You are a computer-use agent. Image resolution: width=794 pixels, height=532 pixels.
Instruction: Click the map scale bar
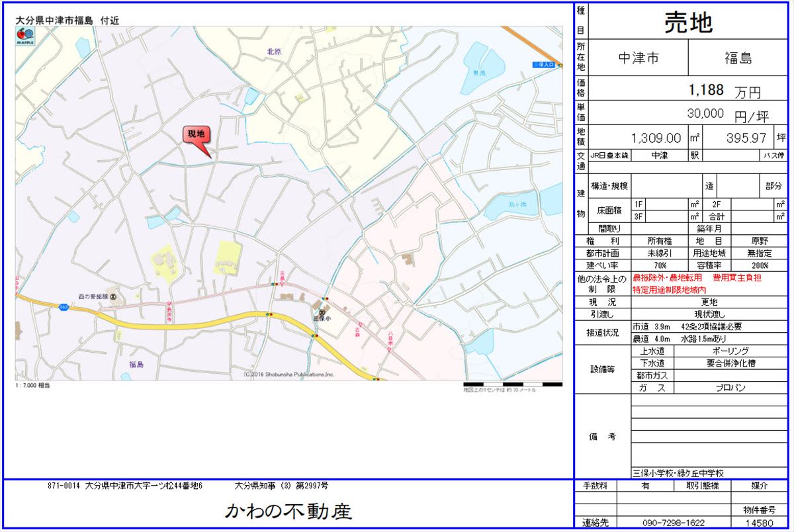(512, 384)
